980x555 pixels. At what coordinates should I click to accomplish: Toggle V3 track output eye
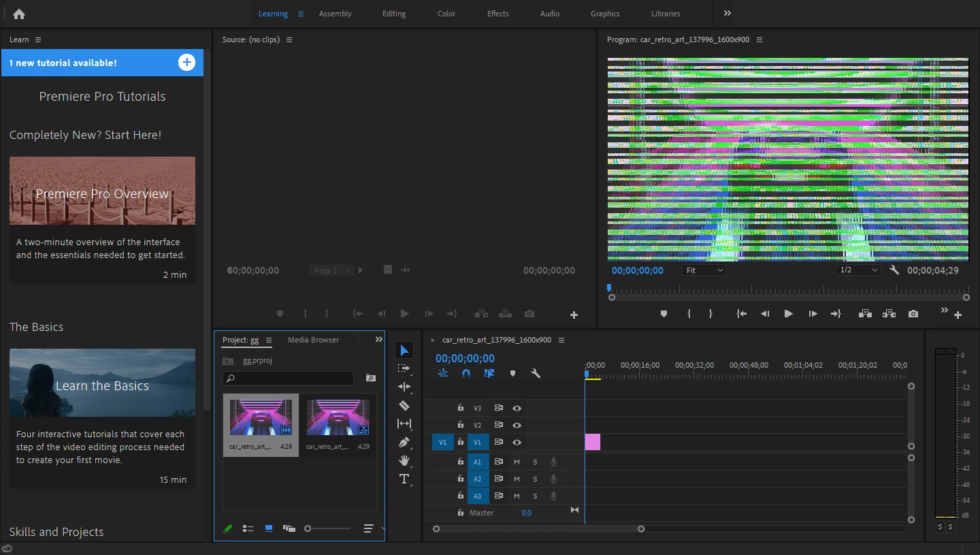point(517,409)
